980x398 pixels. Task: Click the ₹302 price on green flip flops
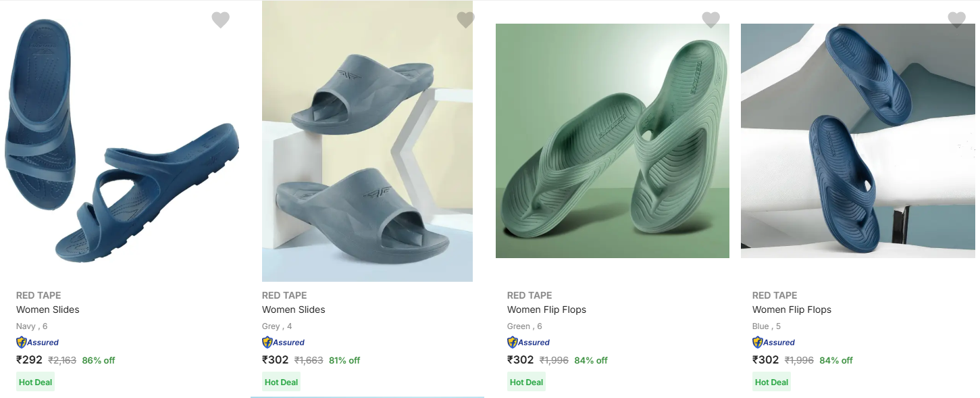(521, 360)
